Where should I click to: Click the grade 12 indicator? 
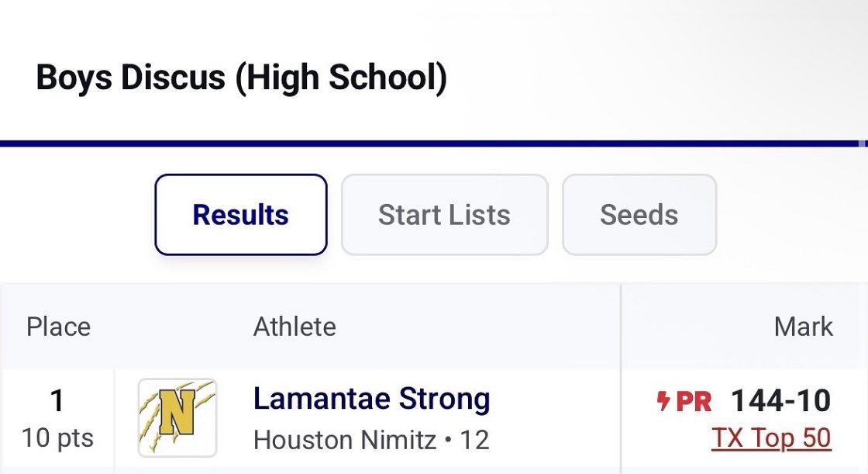475,440
